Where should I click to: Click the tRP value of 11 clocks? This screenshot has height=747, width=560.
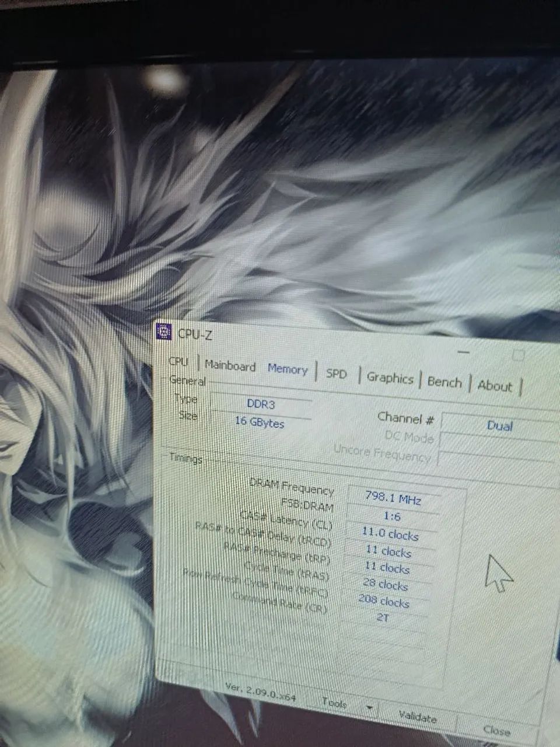(387, 568)
